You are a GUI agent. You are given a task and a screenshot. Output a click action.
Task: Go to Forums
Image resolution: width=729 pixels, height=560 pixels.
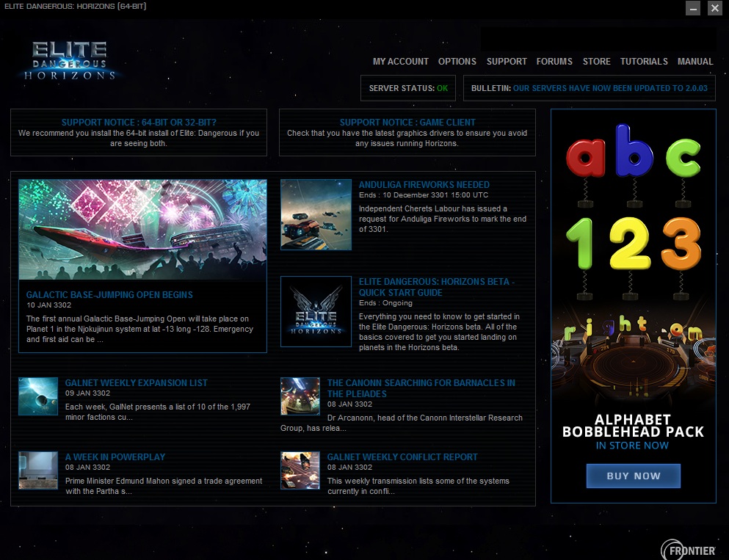point(554,62)
